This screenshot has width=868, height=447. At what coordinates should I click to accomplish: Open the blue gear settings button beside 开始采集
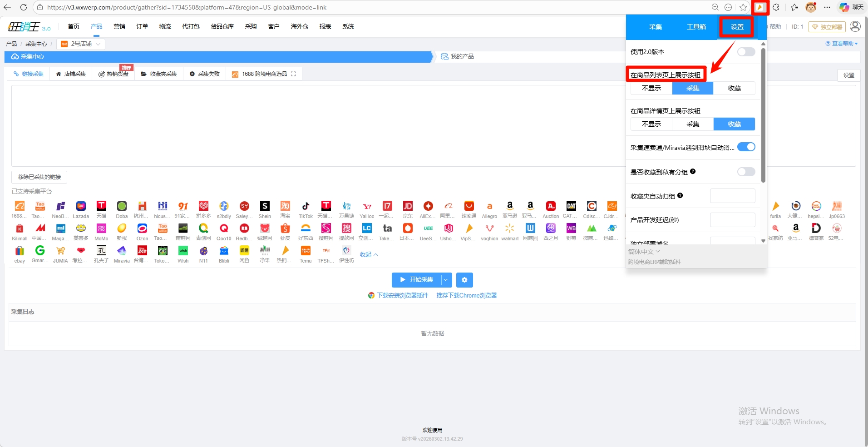click(x=464, y=280)
